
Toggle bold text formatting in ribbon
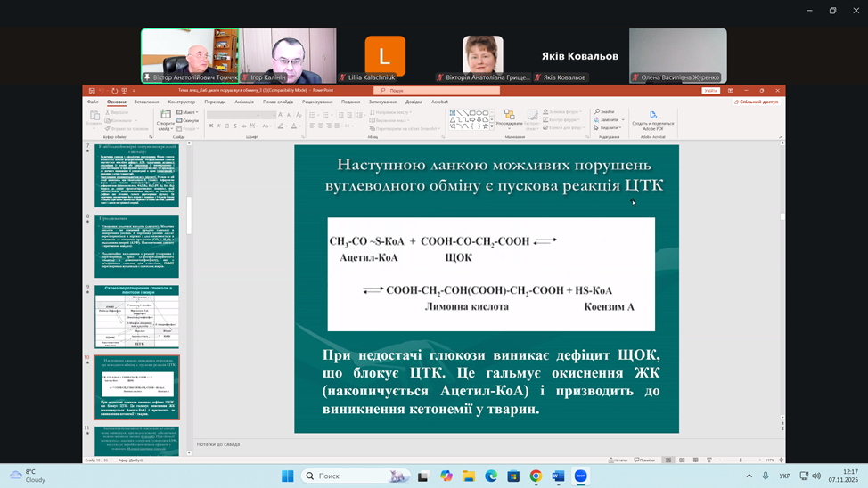210,126
